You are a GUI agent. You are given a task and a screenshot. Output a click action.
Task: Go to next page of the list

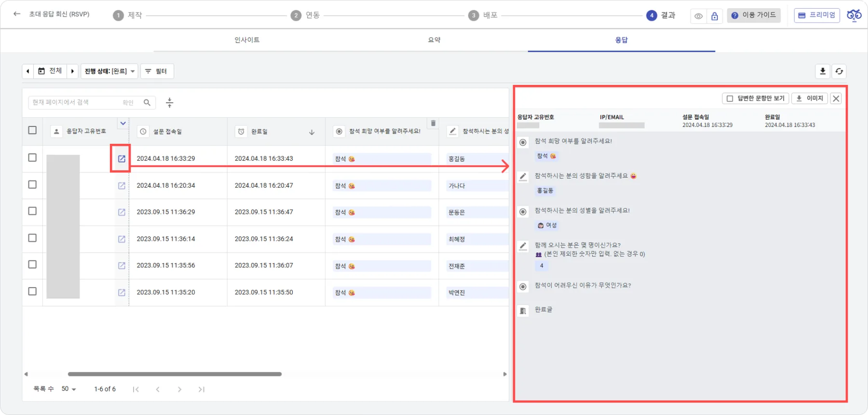(x=179, y=389)
